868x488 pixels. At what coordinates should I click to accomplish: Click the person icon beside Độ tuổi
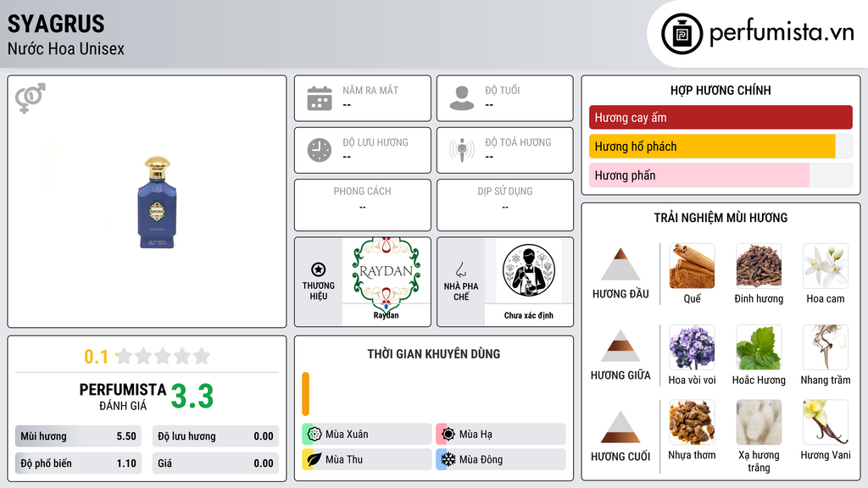(462, 98)
